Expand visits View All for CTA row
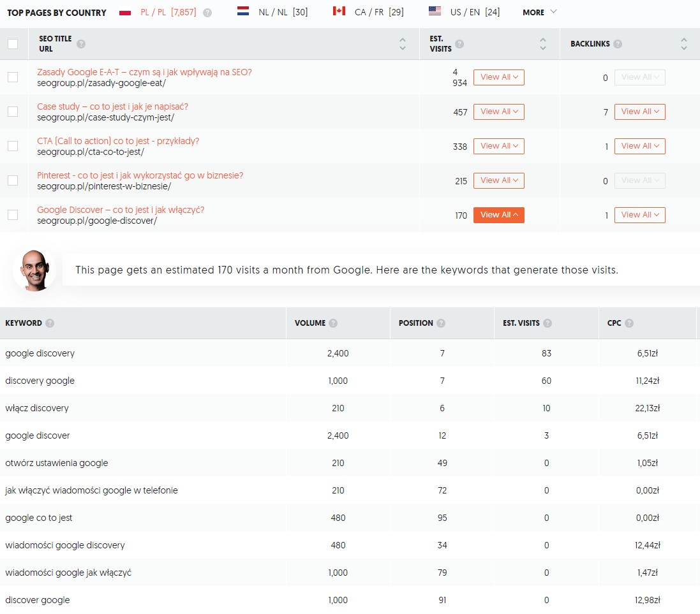Screen dimensions: 700x614 498,146
